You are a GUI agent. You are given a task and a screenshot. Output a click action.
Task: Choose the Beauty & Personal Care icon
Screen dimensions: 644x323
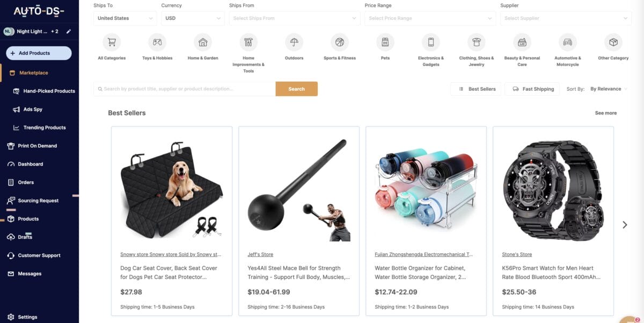tap(522, 42)
